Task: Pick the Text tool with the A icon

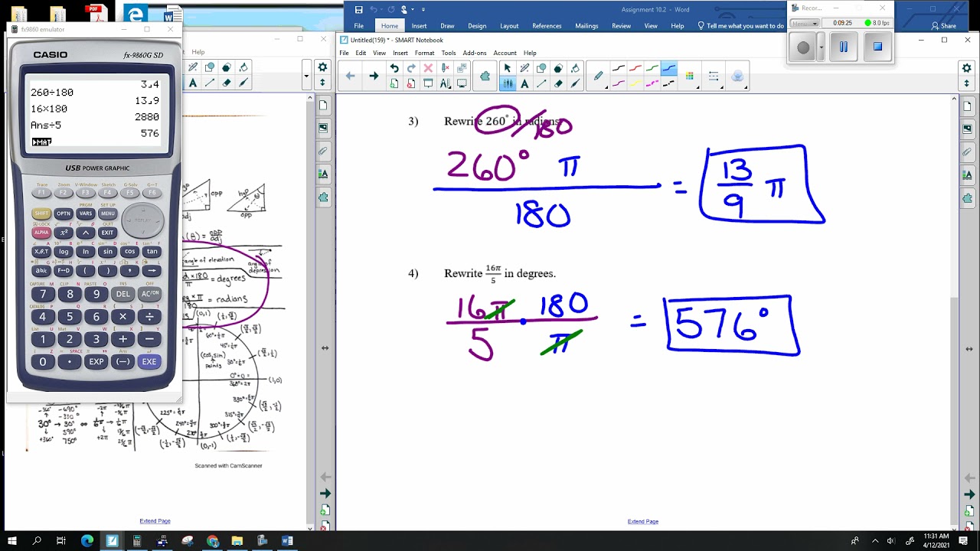Action: pyautogui.click(x=524, y=83)
